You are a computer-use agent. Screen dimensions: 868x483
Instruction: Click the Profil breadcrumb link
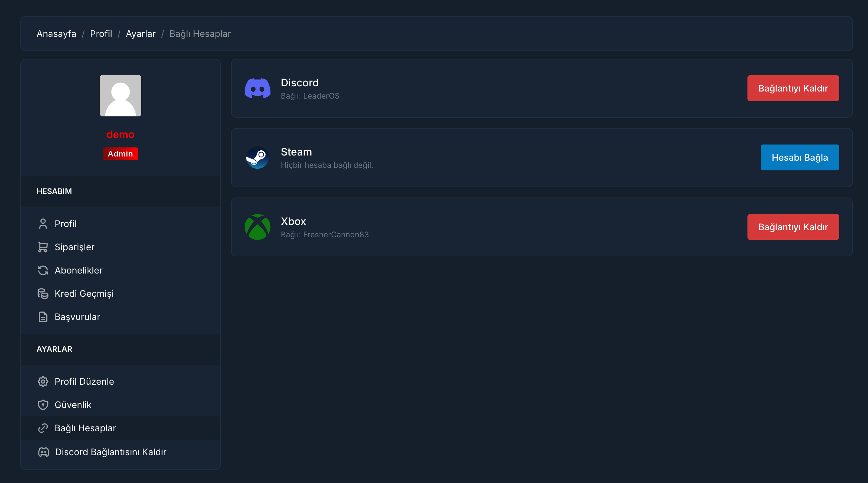101,34
